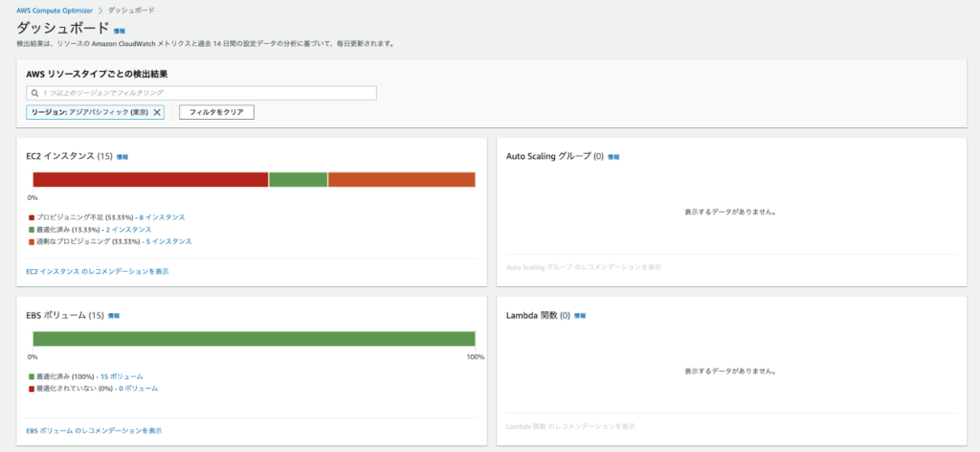Remove the Tokyo region filter chip

[x=158, y=113]
